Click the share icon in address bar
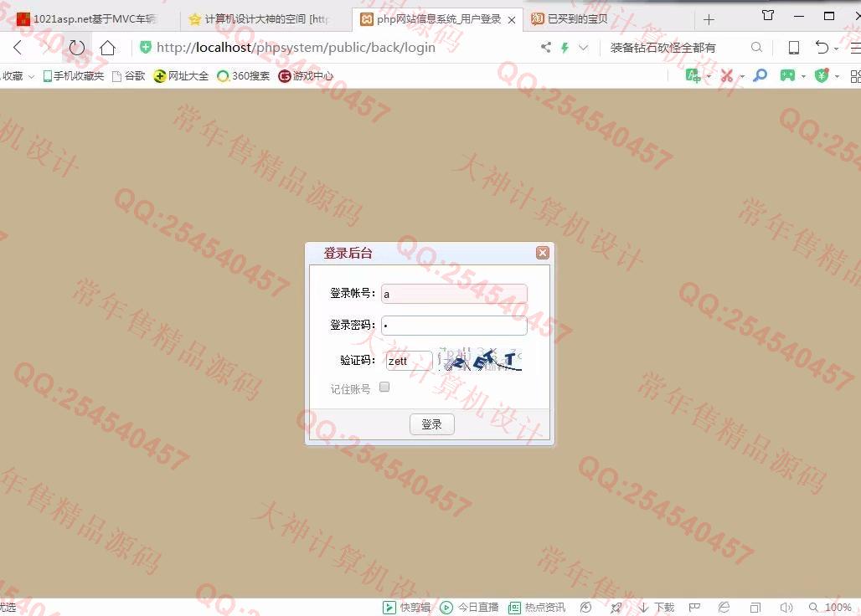 546,48
